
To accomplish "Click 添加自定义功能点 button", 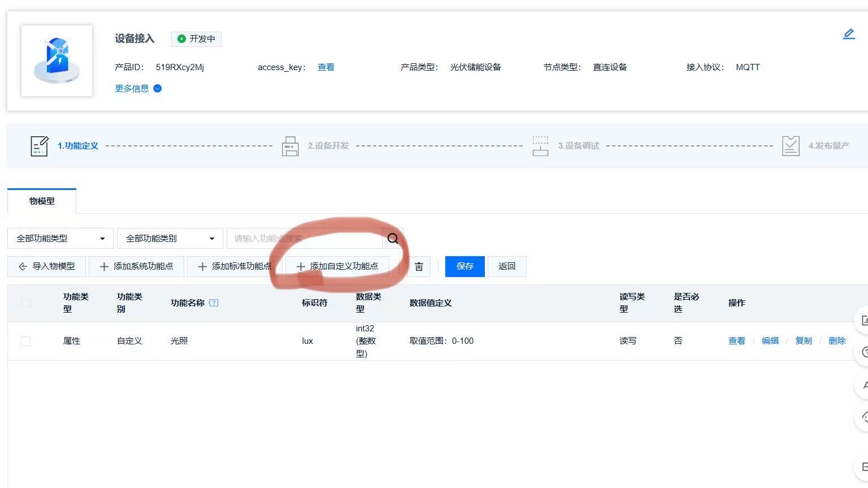I will click(337, 266).
